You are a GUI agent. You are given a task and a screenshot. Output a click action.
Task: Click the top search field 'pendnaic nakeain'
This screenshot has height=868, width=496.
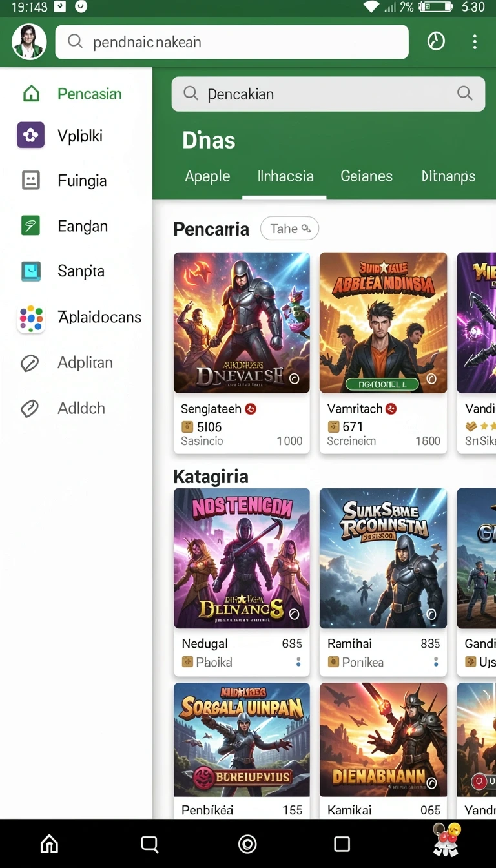[x=232, y=42]
